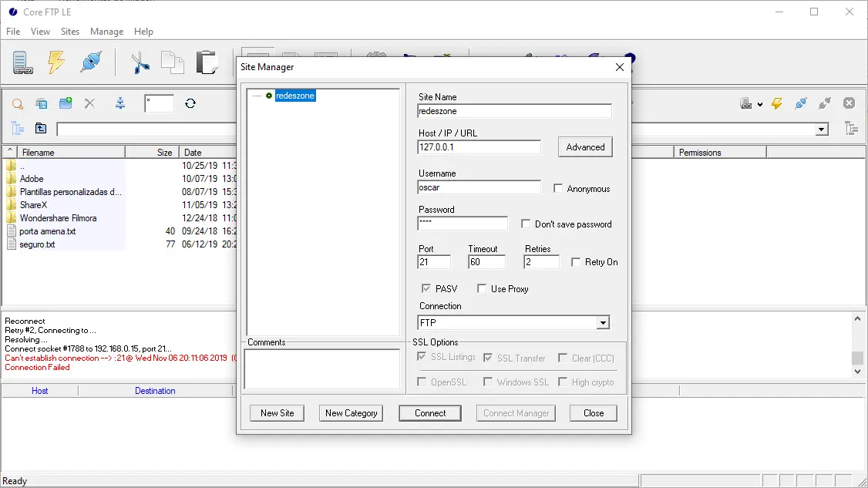Click the Reconnect plug icon in main toolbar
This screenshot has width=868, height=488.
(x=91, y=62)
